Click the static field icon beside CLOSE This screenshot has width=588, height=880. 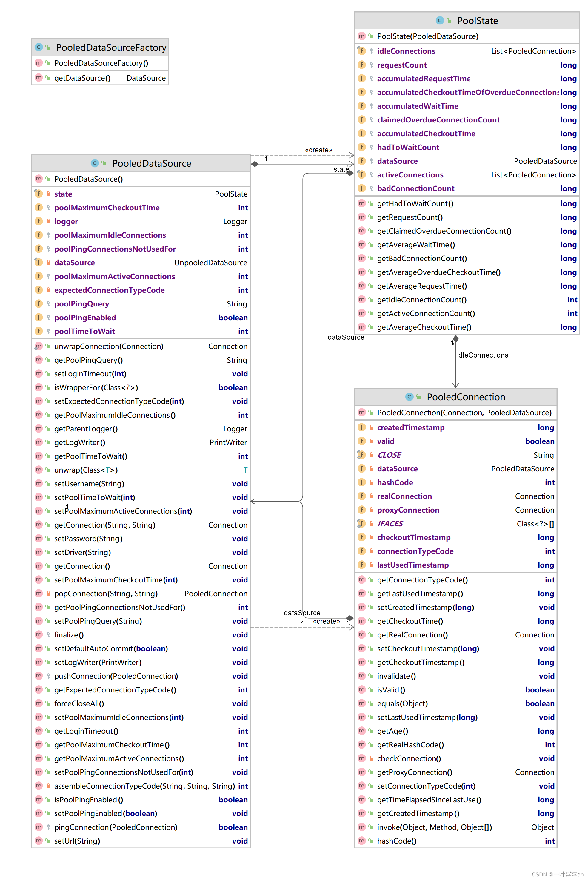361,455
